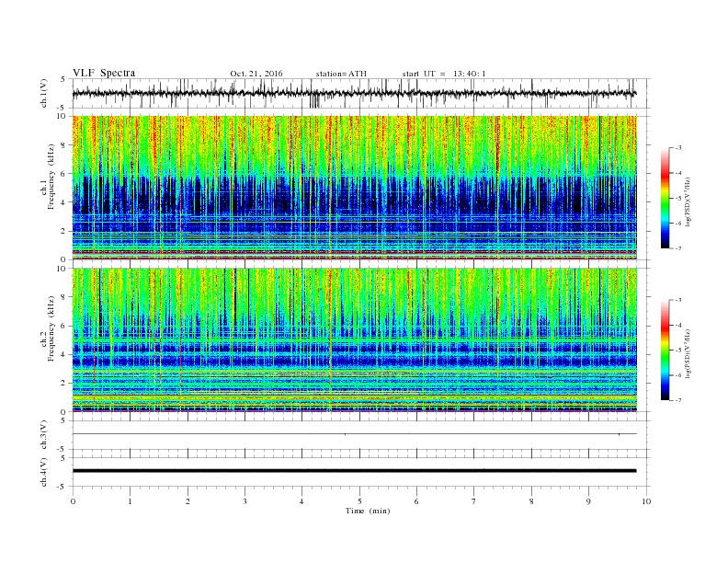Click the time axis tick label 1
This screenshot has width=728, height=563.
[131, 501]
